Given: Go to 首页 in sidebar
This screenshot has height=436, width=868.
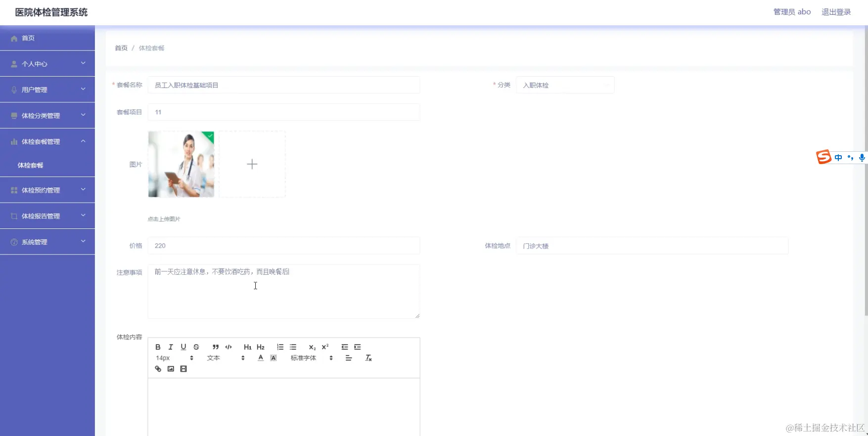Looking at the screenshot, I should pos(47,38).
